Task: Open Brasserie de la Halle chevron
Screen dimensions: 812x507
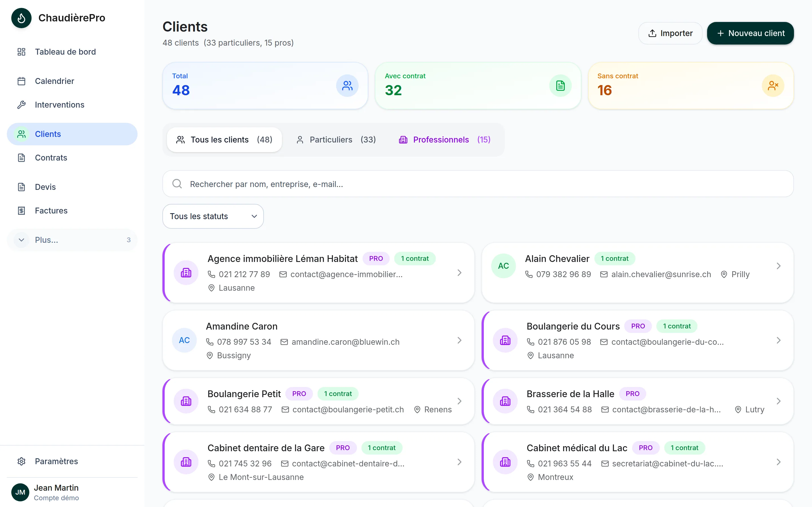Action: (778, 401)
